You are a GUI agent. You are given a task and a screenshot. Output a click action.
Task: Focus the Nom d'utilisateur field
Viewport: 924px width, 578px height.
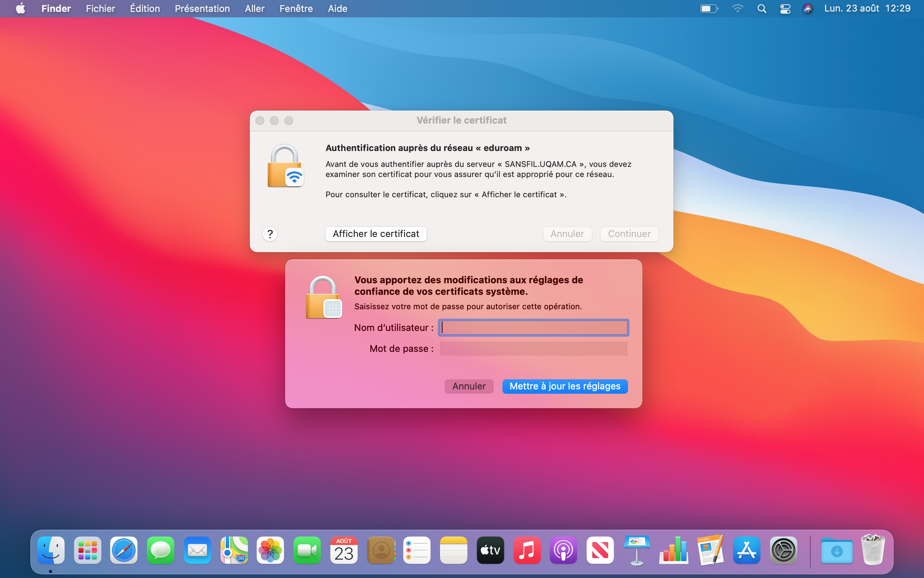point(533,328)
